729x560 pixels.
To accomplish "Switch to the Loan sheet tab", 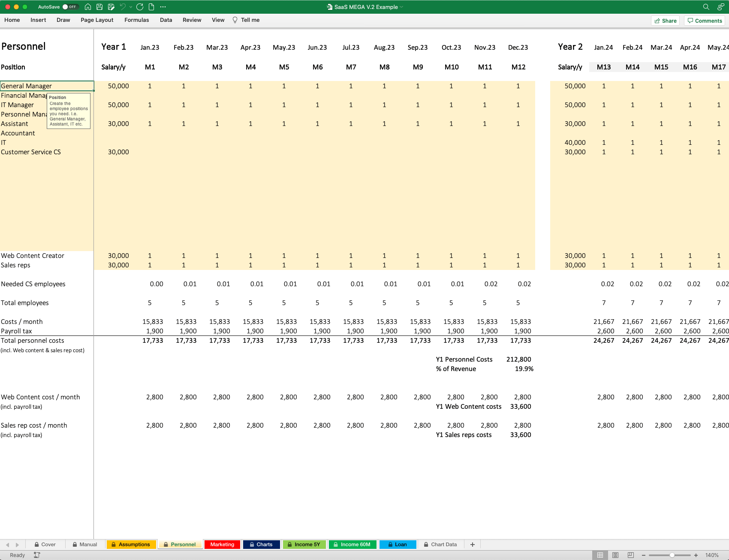I will [398, 545].
